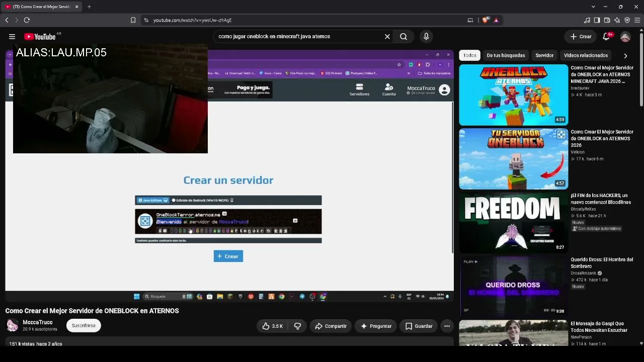
Task: Subscribe with the Suscribirse button
Action: coord(84,325)
